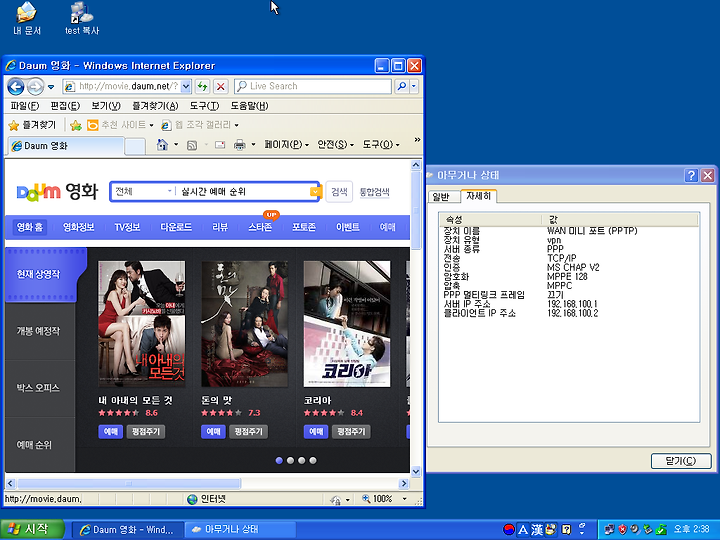The width and height of the screenshot is (720, 540).
Task: Click the 통합검색 link
Action: [374, 192]
